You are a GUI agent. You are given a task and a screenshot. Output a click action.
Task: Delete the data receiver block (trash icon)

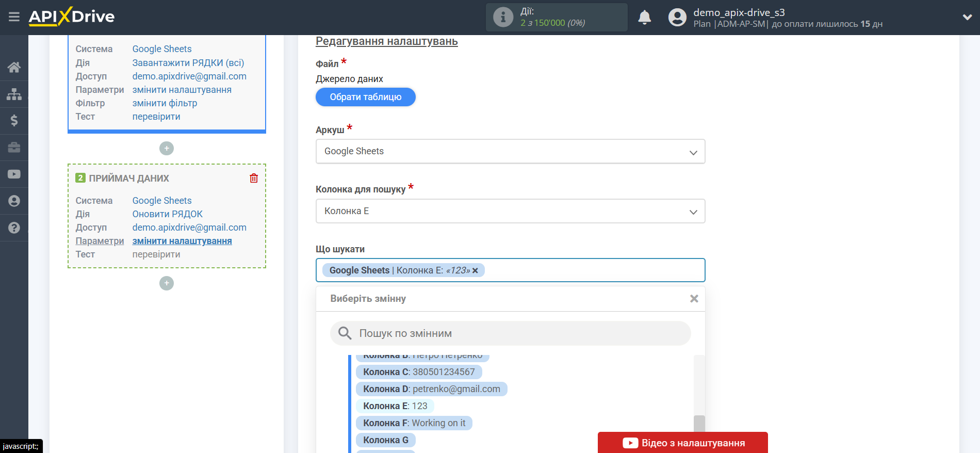(x=254, y=178)
